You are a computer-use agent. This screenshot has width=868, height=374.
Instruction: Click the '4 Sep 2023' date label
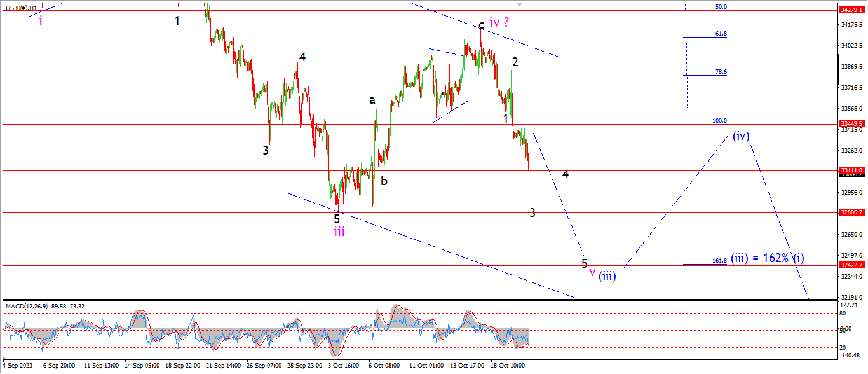point(17,366)
